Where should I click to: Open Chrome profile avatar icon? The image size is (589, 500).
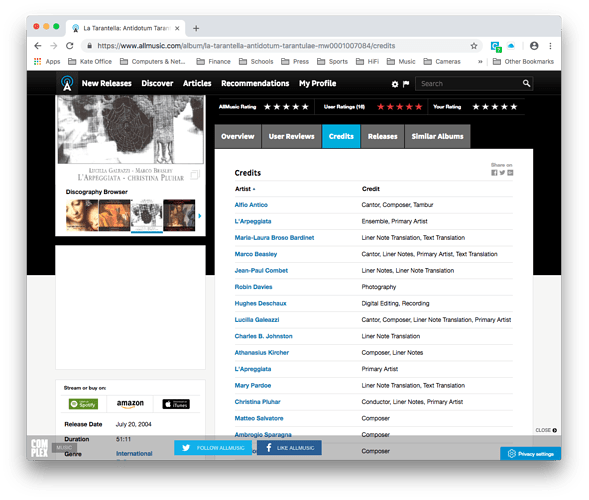[x=534, y=46]
